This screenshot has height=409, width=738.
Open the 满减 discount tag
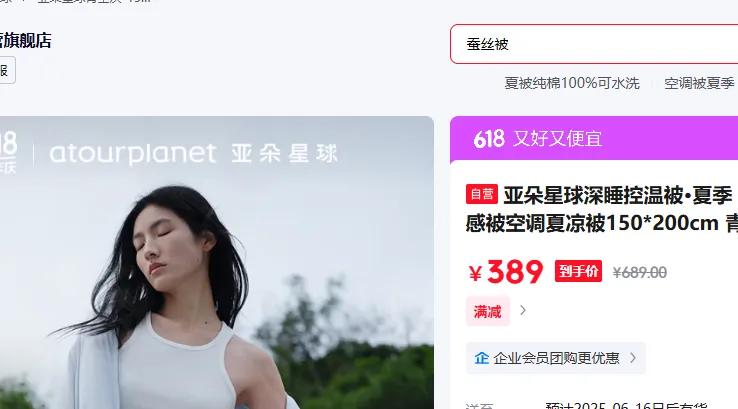tap(488, 311)
